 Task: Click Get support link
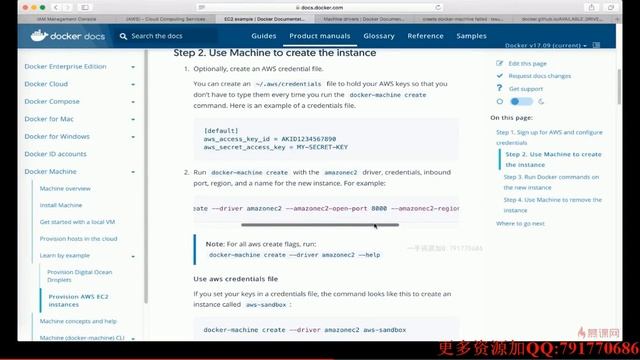coord(526,89)
